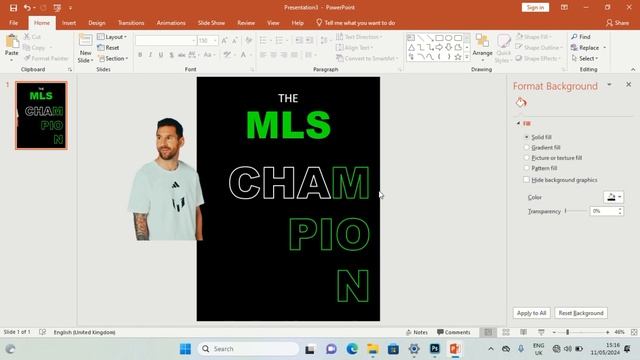Open Format Background pane options arrow
640x360 pixels.
pyautogui.click(x=609, y=84)
